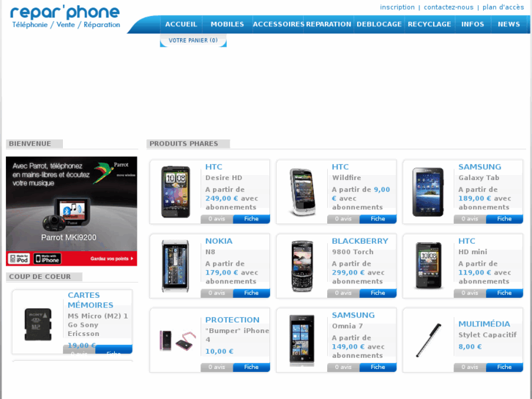The height and width of the screenshot is (399, 532).
Task: Open the HTC Desire HD product image
Action: tap(176, 192)
